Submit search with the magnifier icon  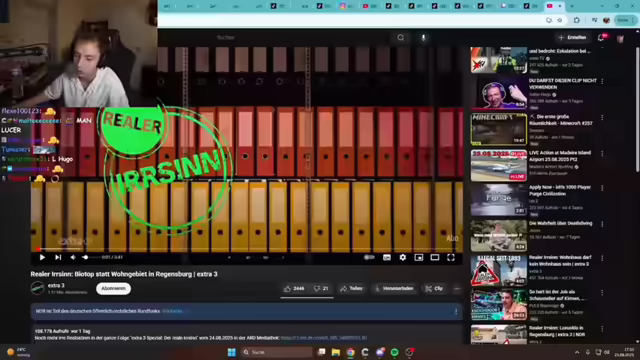point(401,38)
